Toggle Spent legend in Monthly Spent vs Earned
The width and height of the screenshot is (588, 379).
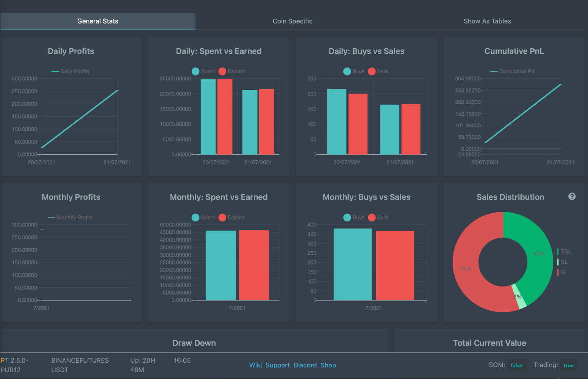pyautogui.click(x=203, y=218)
